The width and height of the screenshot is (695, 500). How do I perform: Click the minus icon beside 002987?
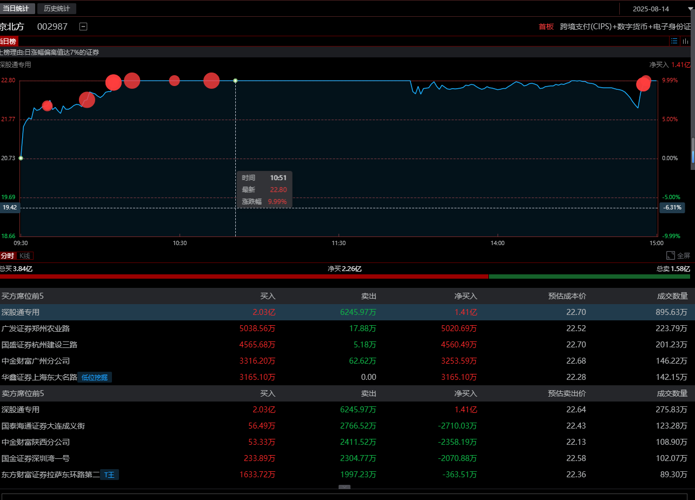(x=83, y=27)
